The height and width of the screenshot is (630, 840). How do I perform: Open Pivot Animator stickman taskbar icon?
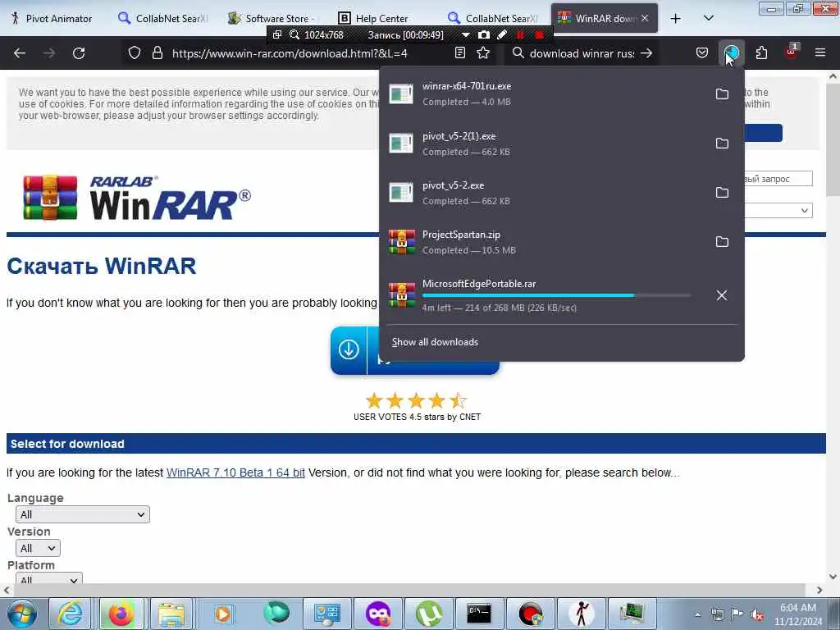pyautogui.click(x=582, y=614)
